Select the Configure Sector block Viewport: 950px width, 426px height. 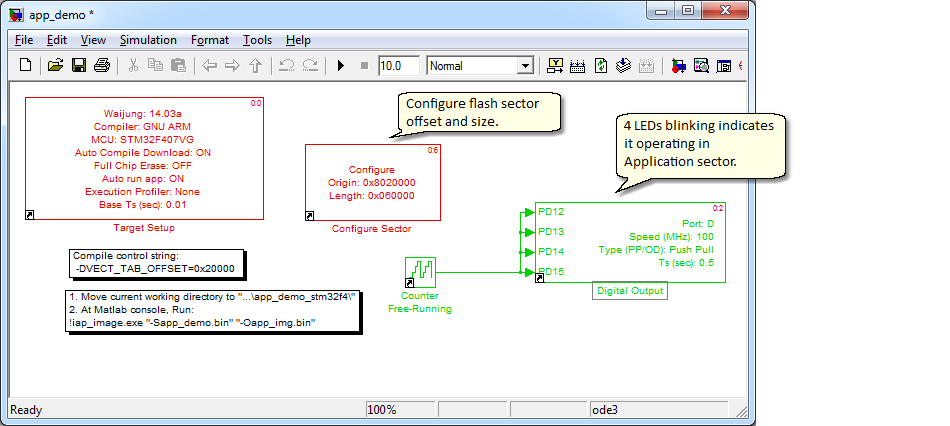373,182
